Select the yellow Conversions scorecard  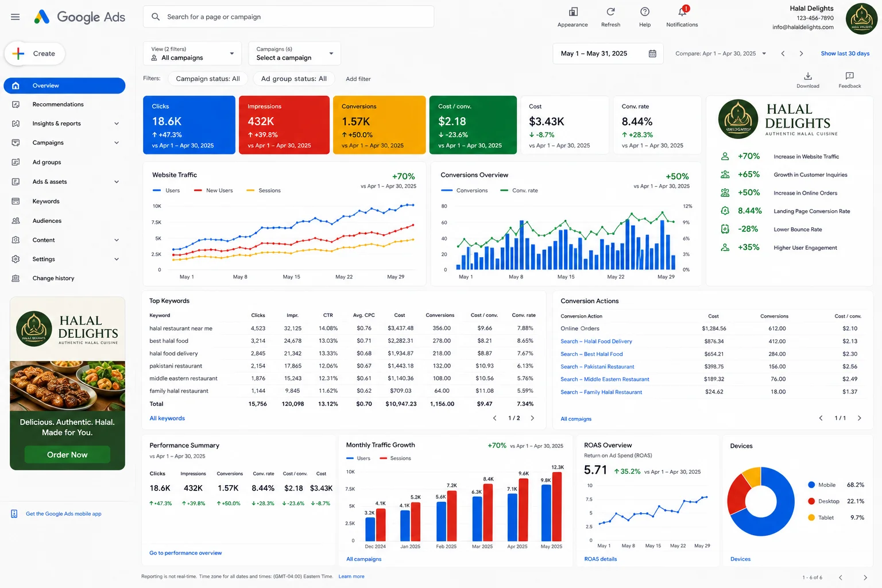tap(380, 125)
